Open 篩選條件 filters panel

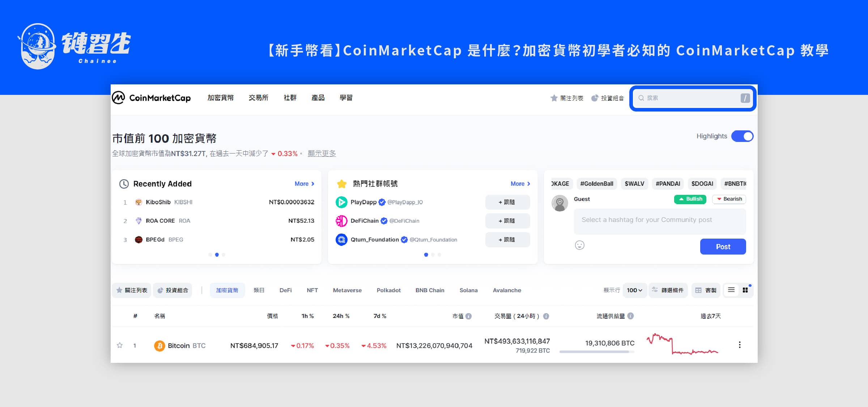pyautogui.click(x=668, y=290)
